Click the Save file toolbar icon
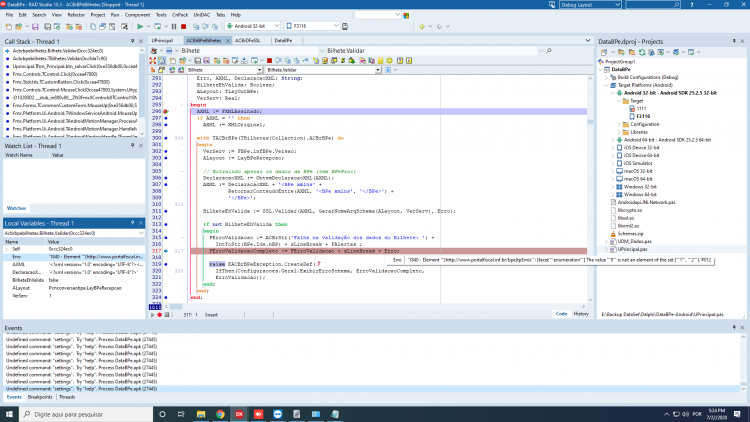 (35, 26)
